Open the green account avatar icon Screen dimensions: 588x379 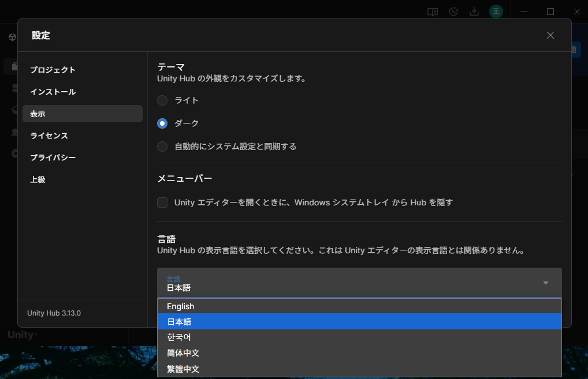pyautogui.click(x=496, y=12)
